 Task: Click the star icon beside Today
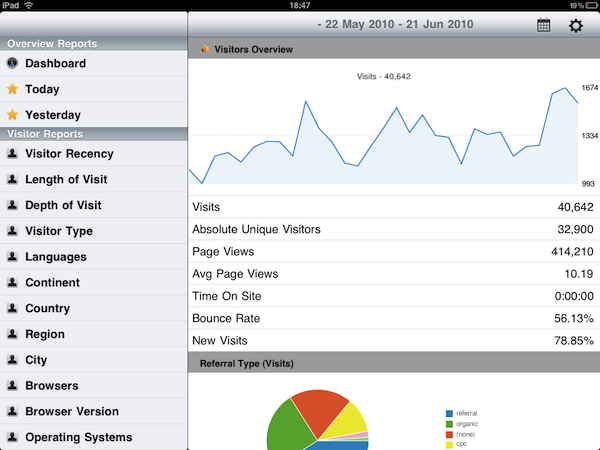[12, 89]
